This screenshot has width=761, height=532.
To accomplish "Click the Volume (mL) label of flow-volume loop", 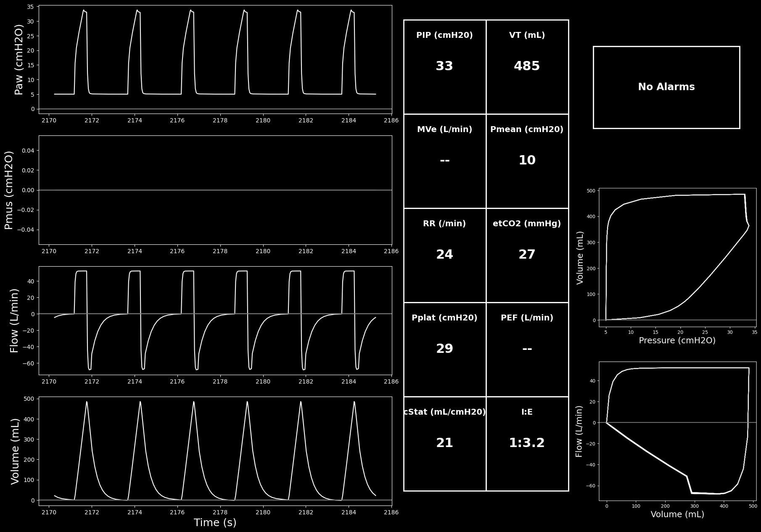I will coord(677,514).
